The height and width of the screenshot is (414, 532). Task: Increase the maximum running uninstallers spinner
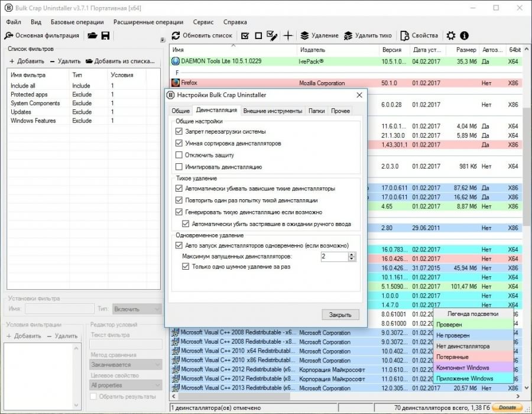[x=352, y=254]
